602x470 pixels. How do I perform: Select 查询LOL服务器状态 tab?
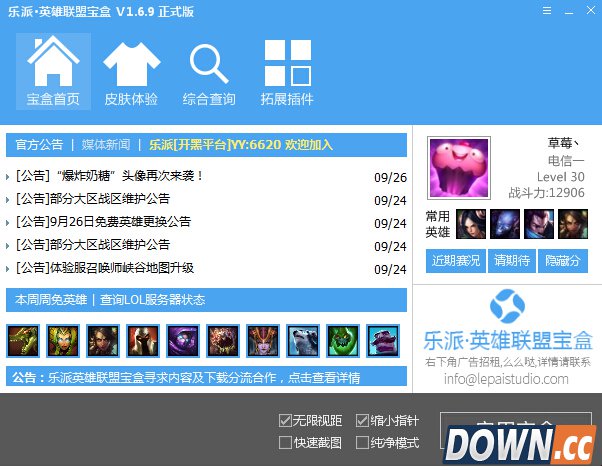152,300
